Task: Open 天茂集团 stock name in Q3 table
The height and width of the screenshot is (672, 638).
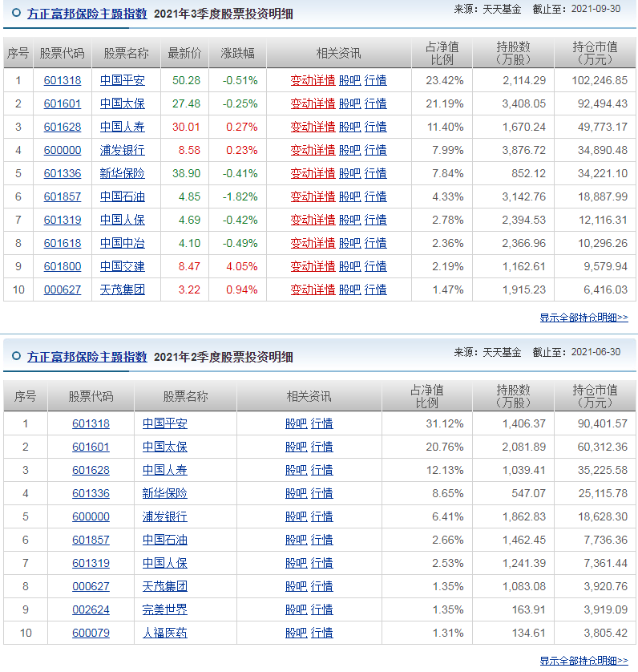Action: tap(122, 289)
